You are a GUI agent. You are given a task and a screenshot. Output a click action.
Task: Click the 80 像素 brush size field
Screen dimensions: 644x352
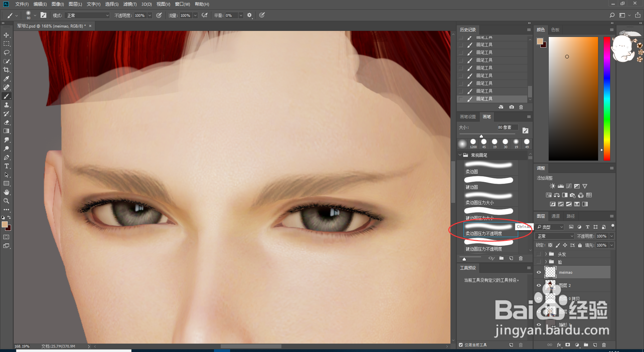click(507, 127)
